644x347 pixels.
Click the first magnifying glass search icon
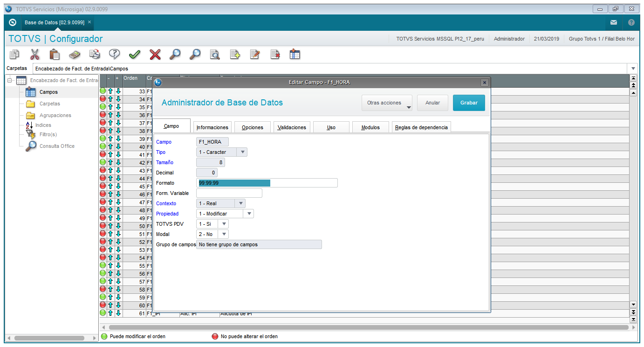175,54
